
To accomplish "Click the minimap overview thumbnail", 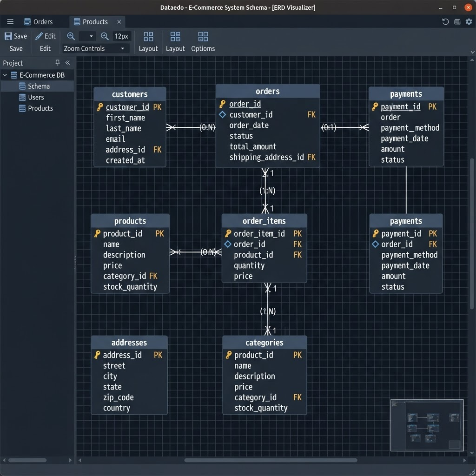I will pos(427,425).
